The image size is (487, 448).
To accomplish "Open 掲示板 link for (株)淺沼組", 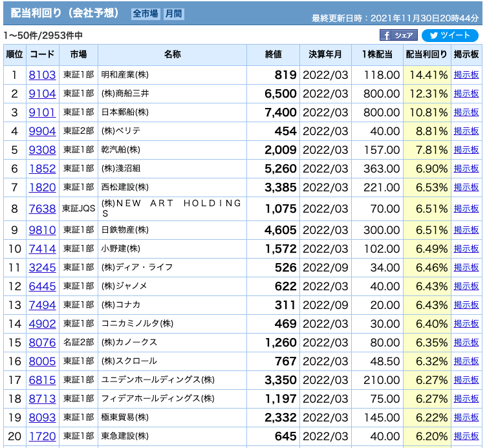I will [466, 169].
